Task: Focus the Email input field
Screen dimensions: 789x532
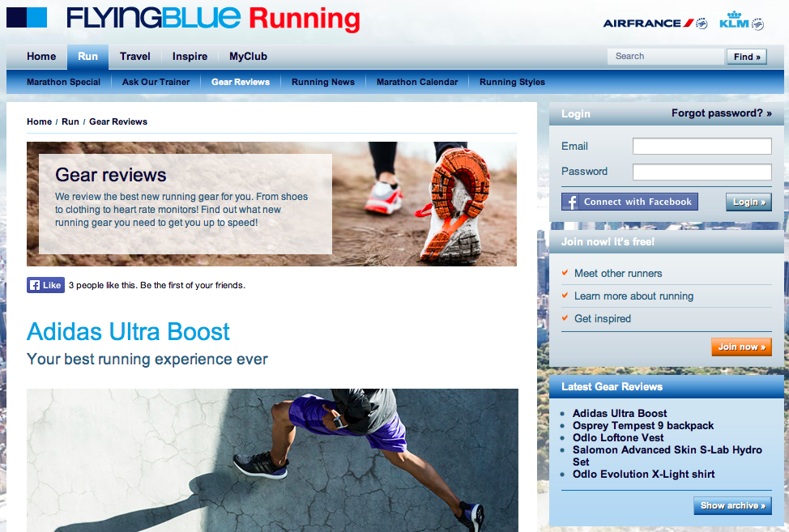Action: point(702,147)
